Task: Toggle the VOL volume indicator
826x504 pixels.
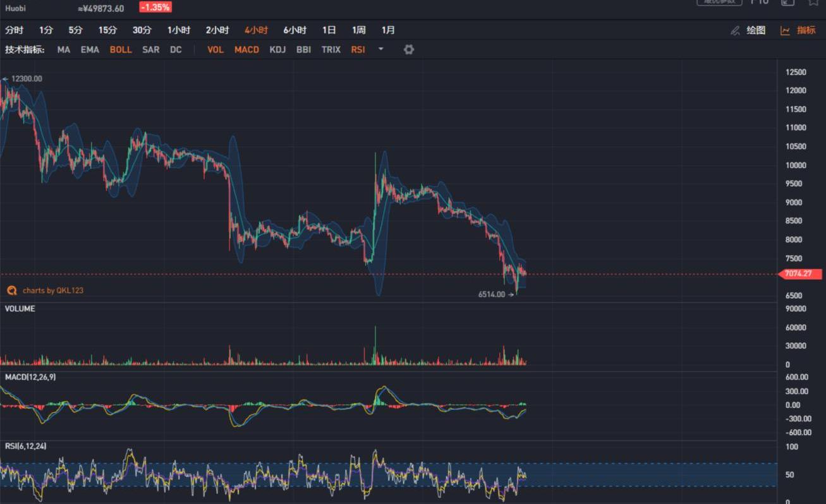Action: click(216, 49)
